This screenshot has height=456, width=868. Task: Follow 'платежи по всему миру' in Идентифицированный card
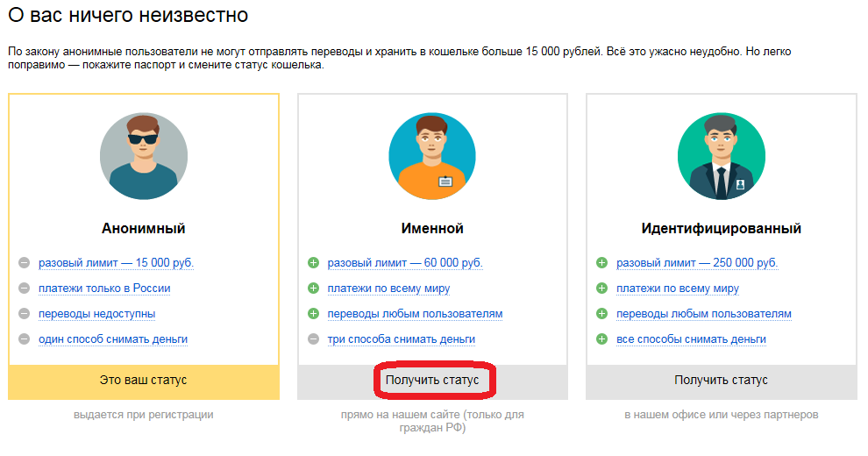click(677, 289)
